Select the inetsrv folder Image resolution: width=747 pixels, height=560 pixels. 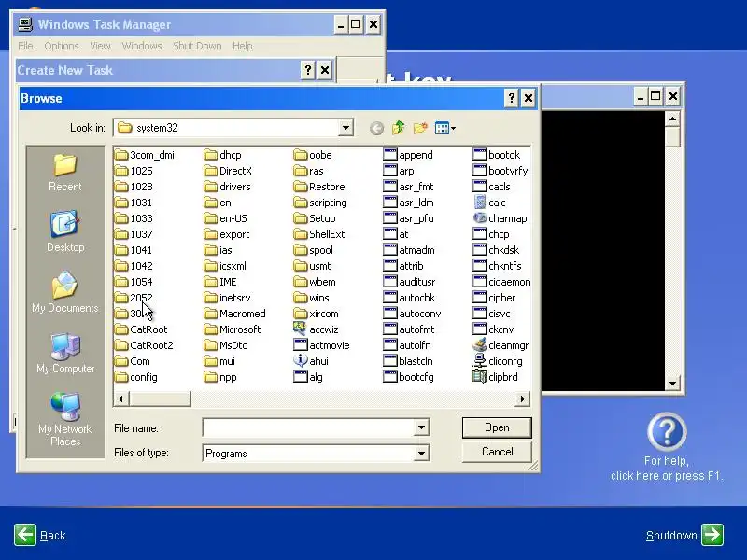[x=227, y=298]
